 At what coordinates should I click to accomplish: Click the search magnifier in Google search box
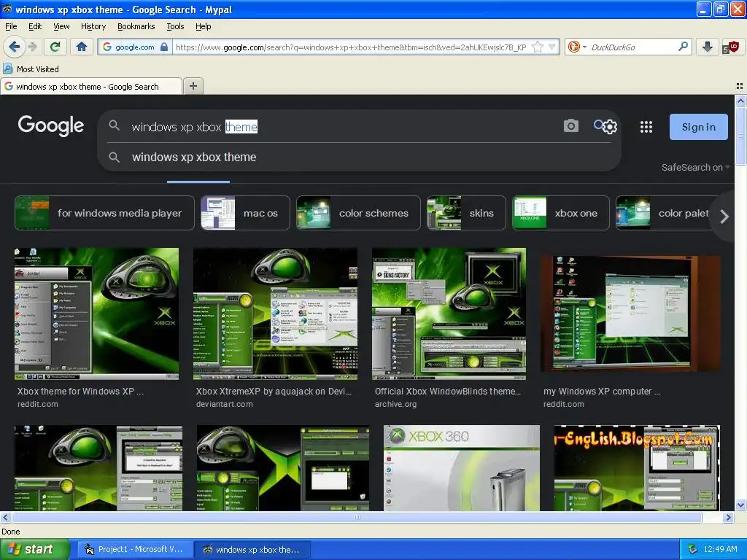[x=114, y=125]
